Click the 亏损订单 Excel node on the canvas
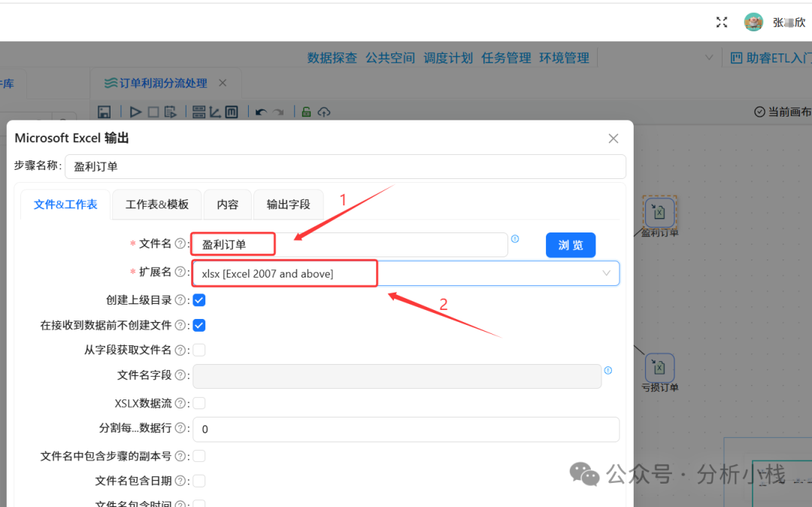This screenshot has width=812, height=507. [659, 368]
